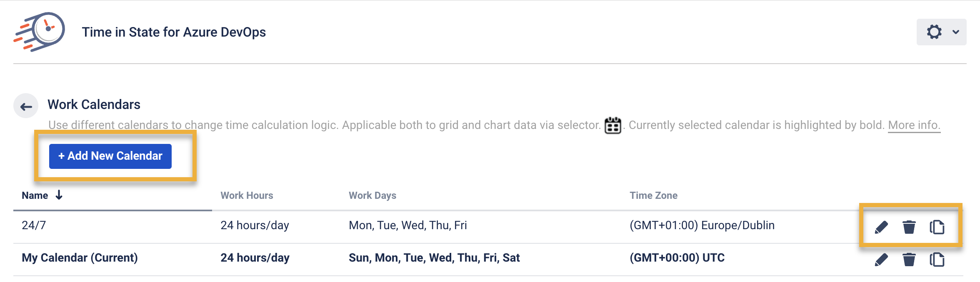Sort by the Name column header
Viewport: 980px width, 282px height.
point(35,195)
